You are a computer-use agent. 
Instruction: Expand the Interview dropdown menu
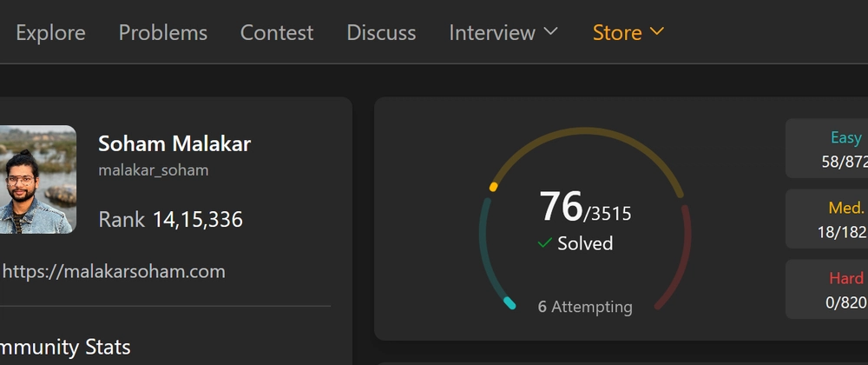pyautogui.click(x=503, y=33)
